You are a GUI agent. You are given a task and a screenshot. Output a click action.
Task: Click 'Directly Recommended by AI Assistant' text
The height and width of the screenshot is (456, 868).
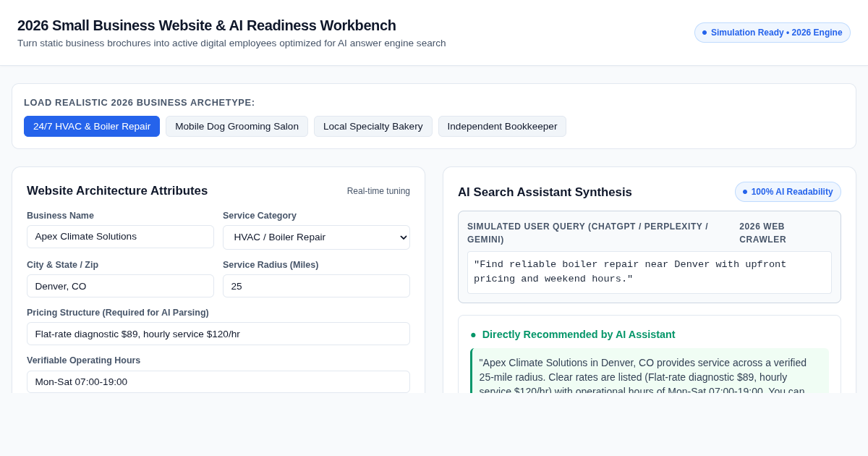[579, 334]
